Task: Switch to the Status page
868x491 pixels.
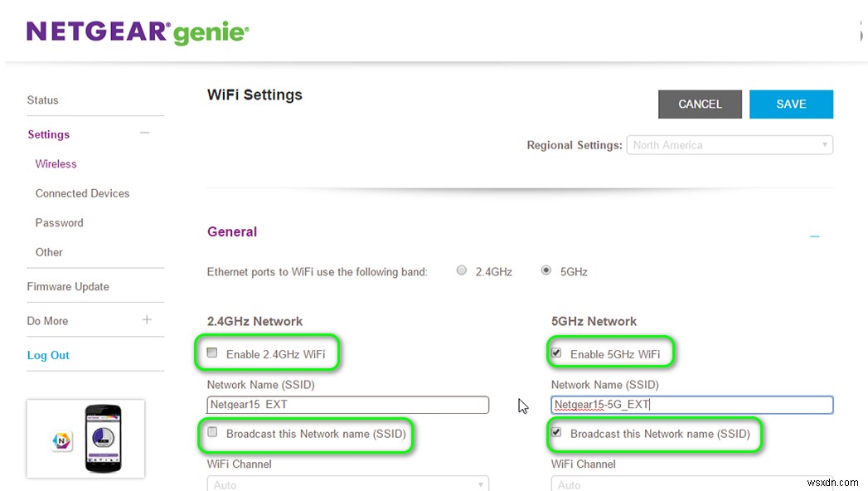Action: [x=42, y=100]
